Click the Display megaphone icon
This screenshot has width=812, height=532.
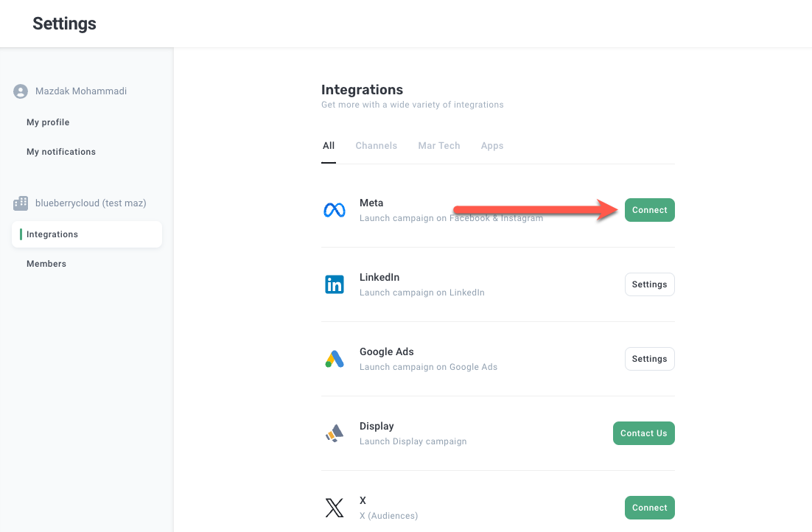click(x=335, y=433)
